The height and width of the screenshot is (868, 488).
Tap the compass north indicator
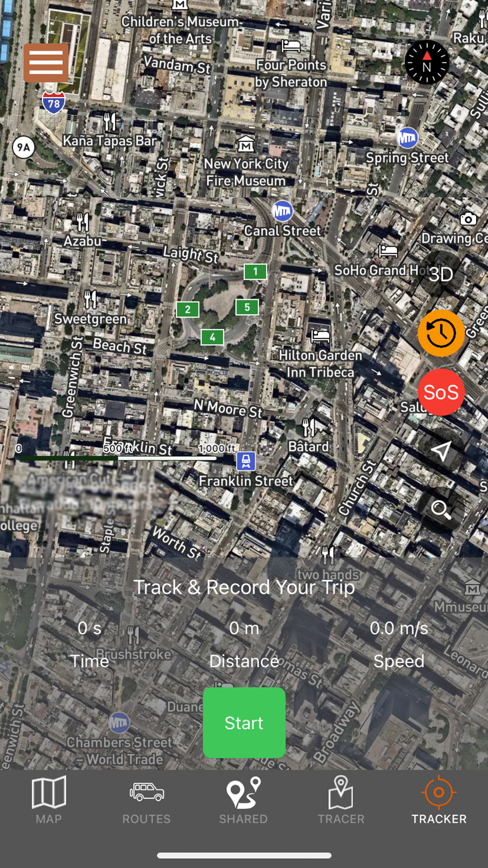click(x=427, y=62)
